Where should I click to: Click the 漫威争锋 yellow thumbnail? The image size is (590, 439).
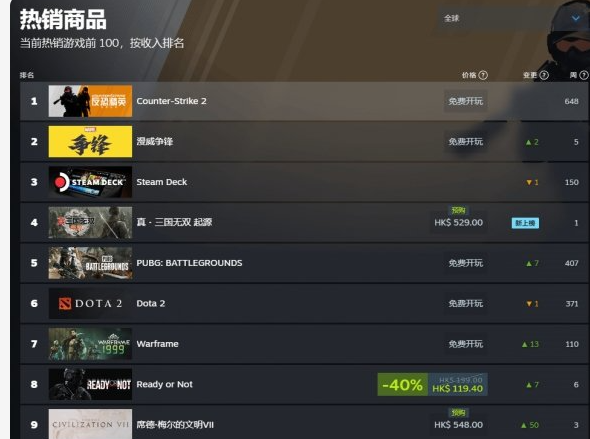tap(90, 141)
